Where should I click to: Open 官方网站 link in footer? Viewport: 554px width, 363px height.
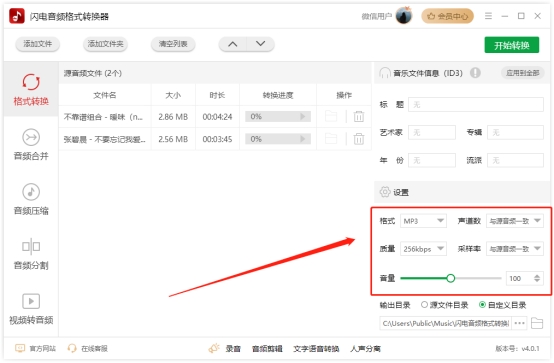(x=35, y=349)
